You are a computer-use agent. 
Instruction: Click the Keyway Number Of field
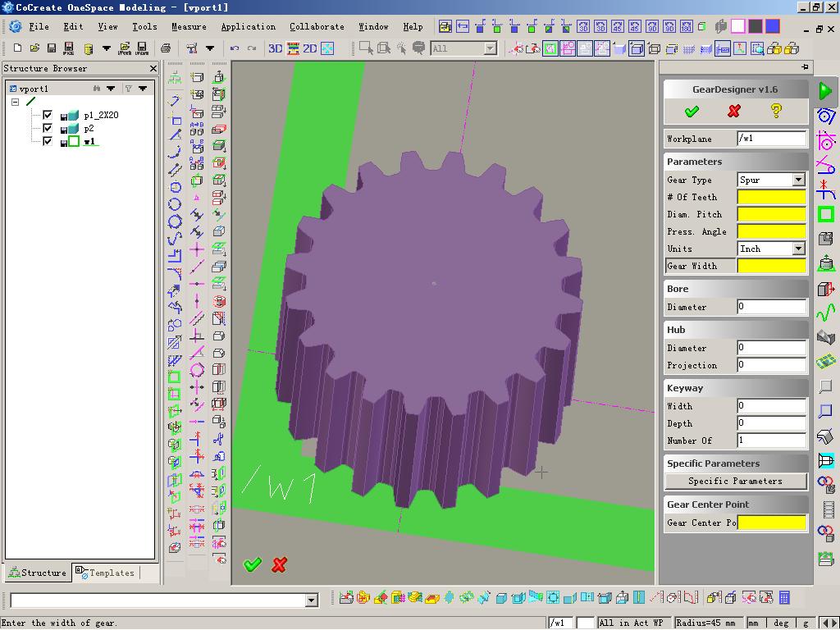(771, 441)
